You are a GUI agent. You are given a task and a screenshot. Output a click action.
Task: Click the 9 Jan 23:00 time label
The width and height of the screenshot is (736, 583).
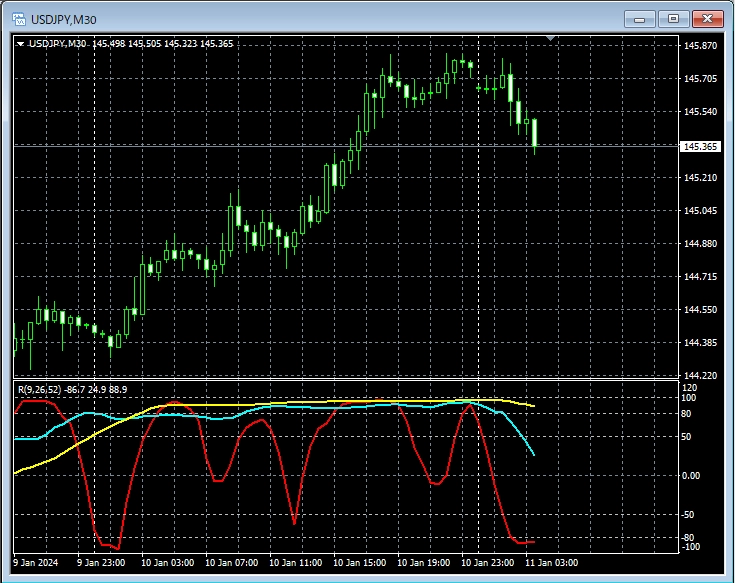(103, 562)
